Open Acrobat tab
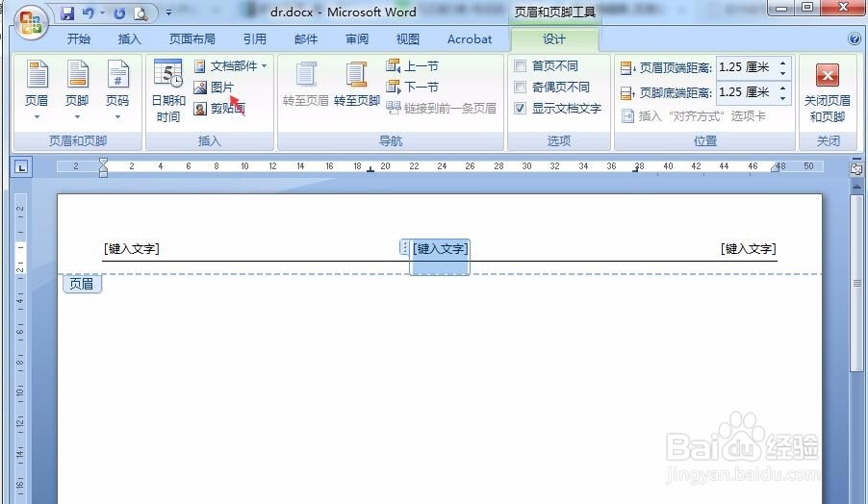The height and width of the screenshot is (504, 868). 470,38
